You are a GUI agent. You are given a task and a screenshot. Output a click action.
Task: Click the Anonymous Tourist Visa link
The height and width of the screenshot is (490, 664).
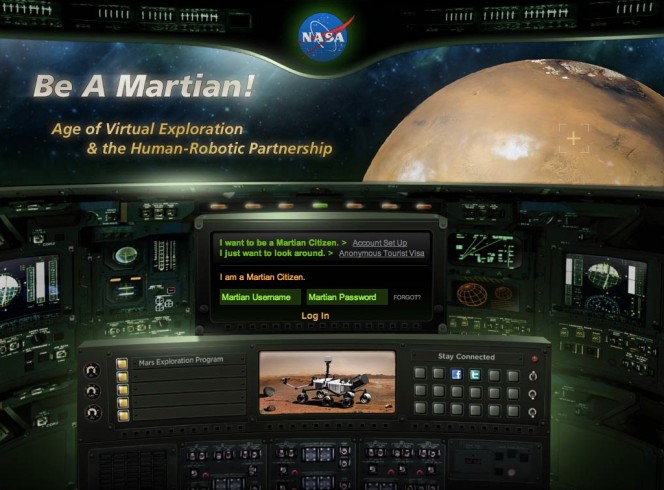click(x=382, y=254)
